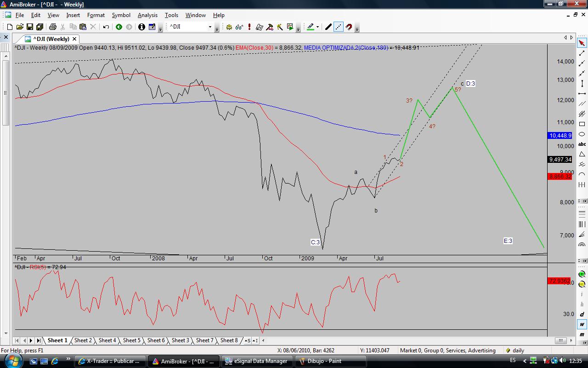Expand the line color picker arrow
This screenshot has width=588, height=368.
tap(317, 27)
